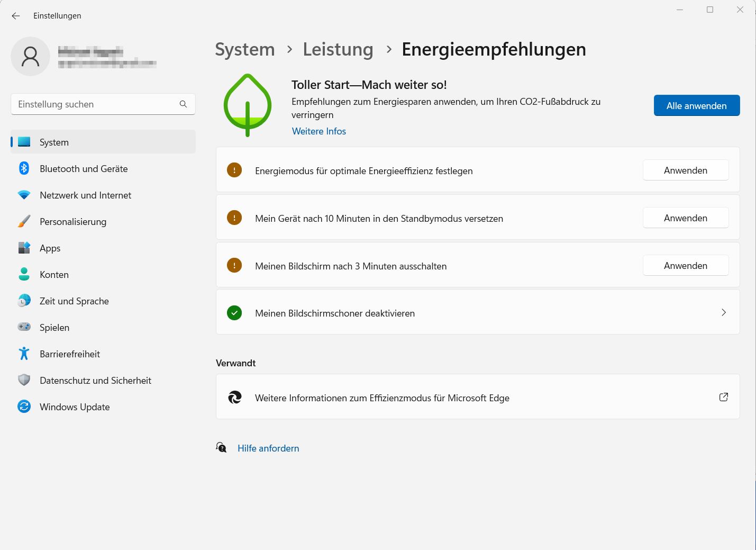Apply the Energiemodus recommendation
The height and width of the screenshot is (550, 756).
pos(685,170)
